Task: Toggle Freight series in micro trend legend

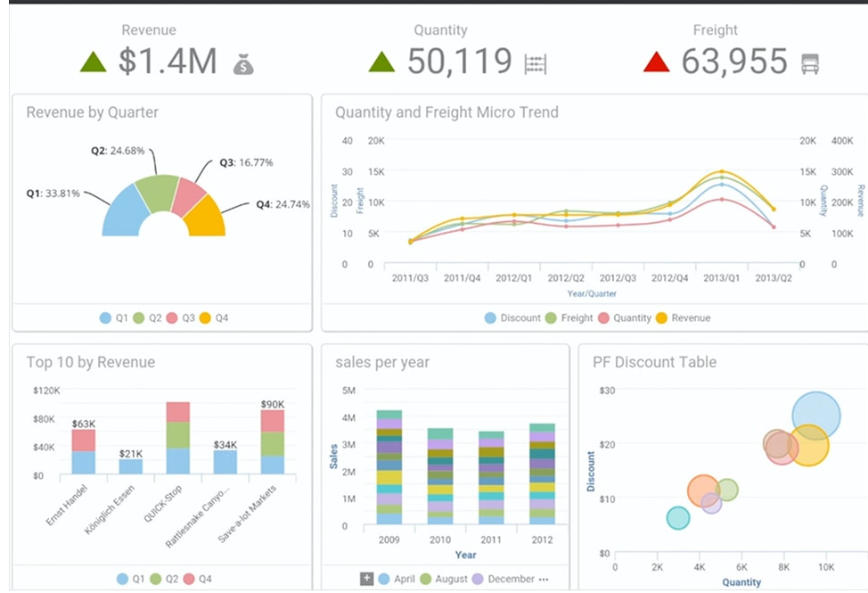Action: (x=569, y=317)
